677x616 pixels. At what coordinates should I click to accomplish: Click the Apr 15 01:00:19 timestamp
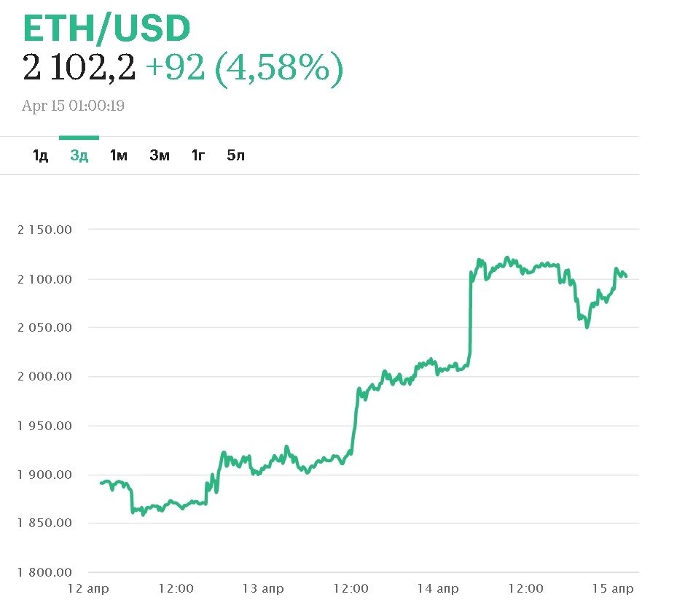pos(73,106)
